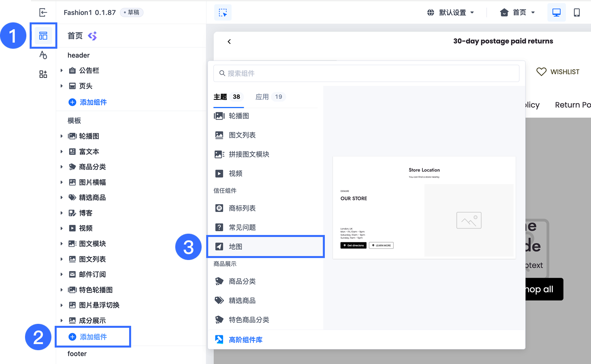Click the exit editor icon

(x=43, y=13)
